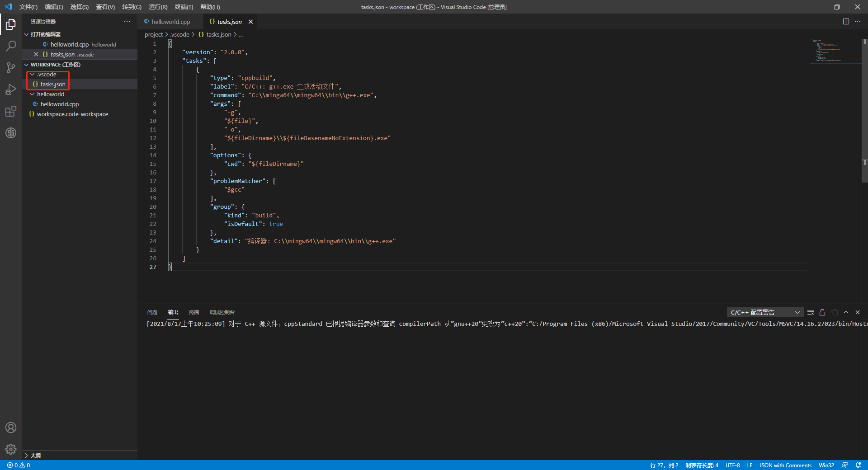Viewport: 868px width, 470px height.
Task: Open the Search view in activity bar
Action: click(11, 46)
